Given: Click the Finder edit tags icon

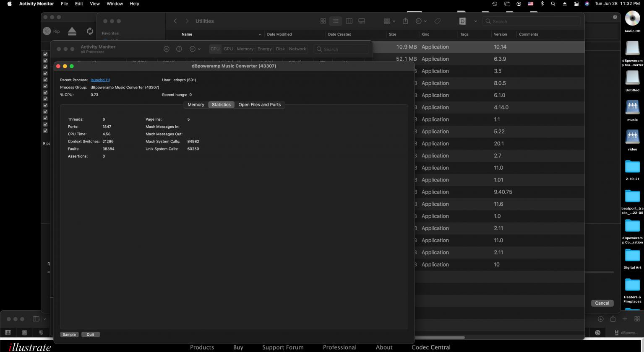Looking at the screenshot, I should click(x=437, y=21).
